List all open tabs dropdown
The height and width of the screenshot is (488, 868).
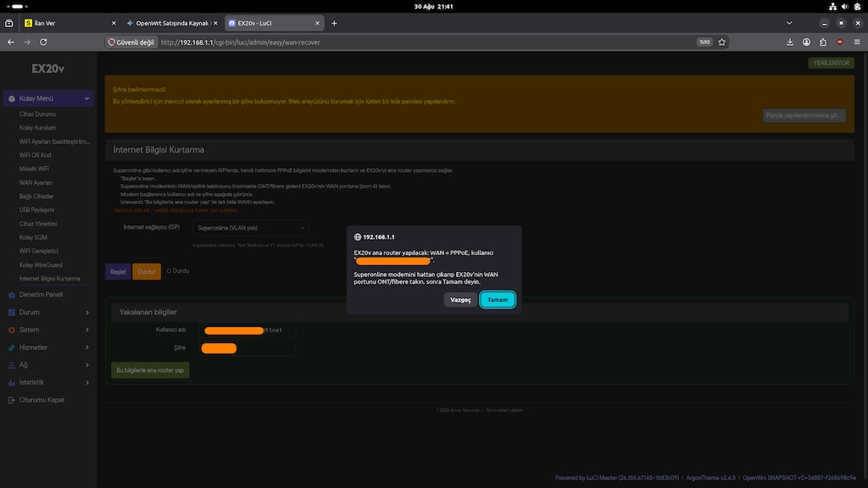pyautogui.click(x=789, y=23)
